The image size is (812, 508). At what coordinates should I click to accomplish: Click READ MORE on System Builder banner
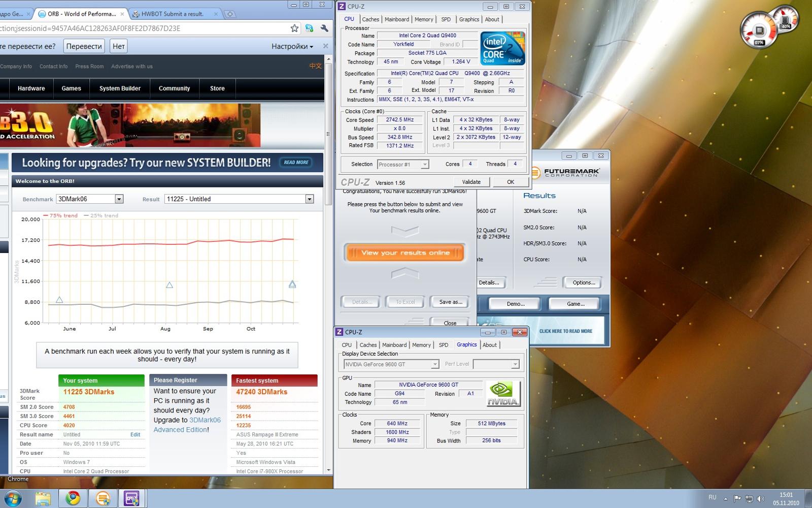click(x=296, y=163)
